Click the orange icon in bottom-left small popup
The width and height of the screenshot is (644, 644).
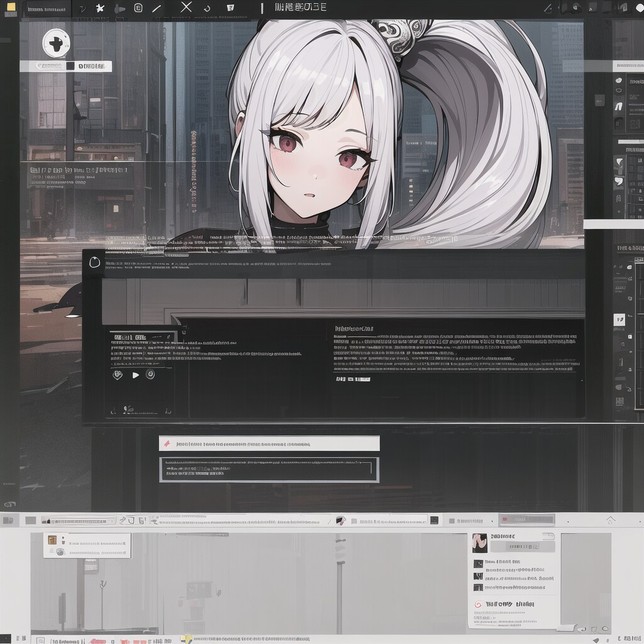coord(53,540)
